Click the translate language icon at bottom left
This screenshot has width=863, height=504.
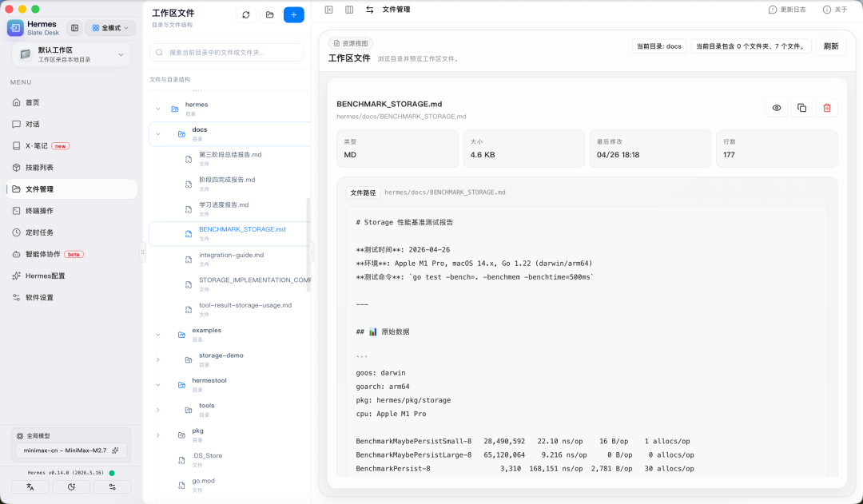coord(30,487)
